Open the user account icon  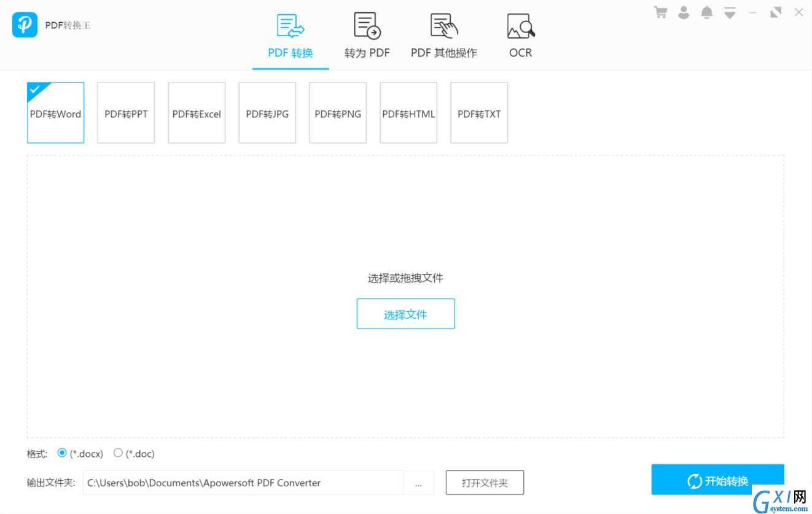pyautogui.click(x=684, y=12)
